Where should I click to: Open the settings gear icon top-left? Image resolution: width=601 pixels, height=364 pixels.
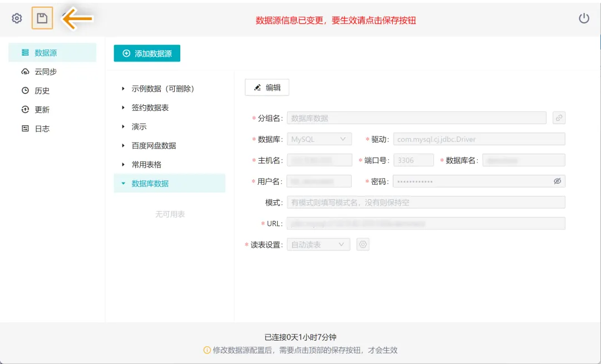click(17, 18)
